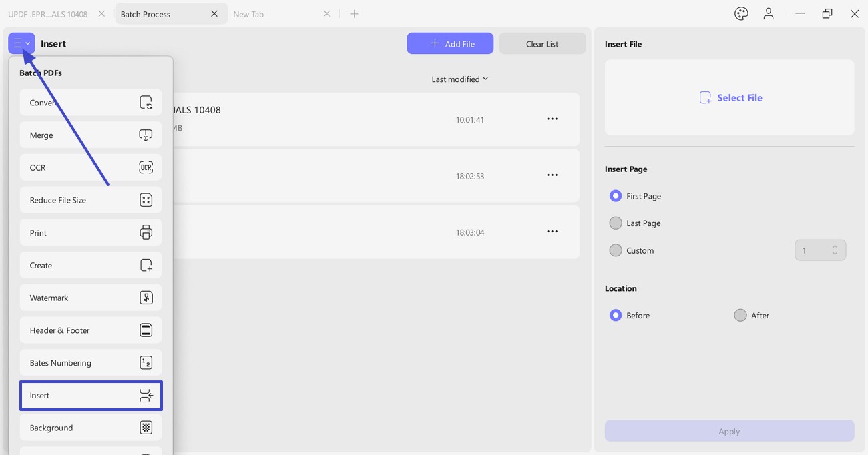868x455 pixels.
Task: Decrease the custom page number stepper
Action: click(835, 254)
